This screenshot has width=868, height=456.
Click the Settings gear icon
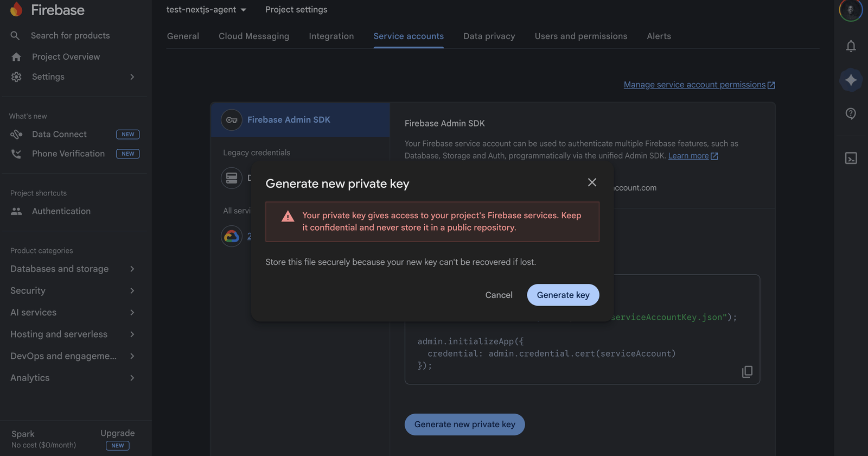(16, 77)
